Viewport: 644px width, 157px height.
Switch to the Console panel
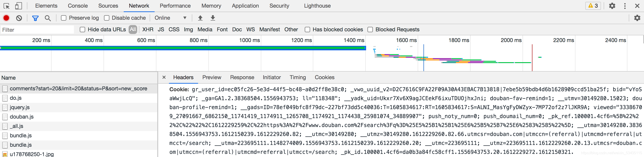point(78,6)
